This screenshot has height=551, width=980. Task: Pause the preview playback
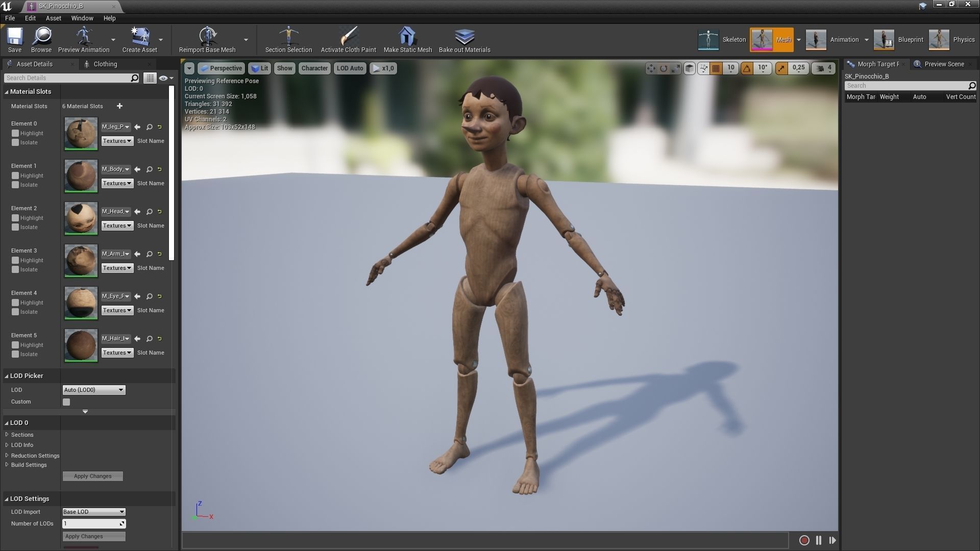[x=819, y=540]
